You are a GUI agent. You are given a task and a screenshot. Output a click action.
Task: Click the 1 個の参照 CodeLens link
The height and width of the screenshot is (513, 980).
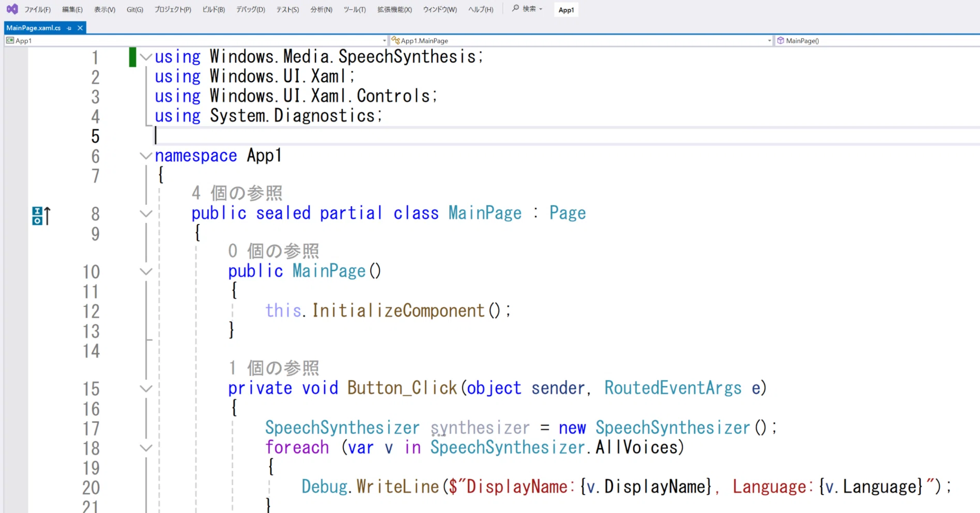(273, 368)
